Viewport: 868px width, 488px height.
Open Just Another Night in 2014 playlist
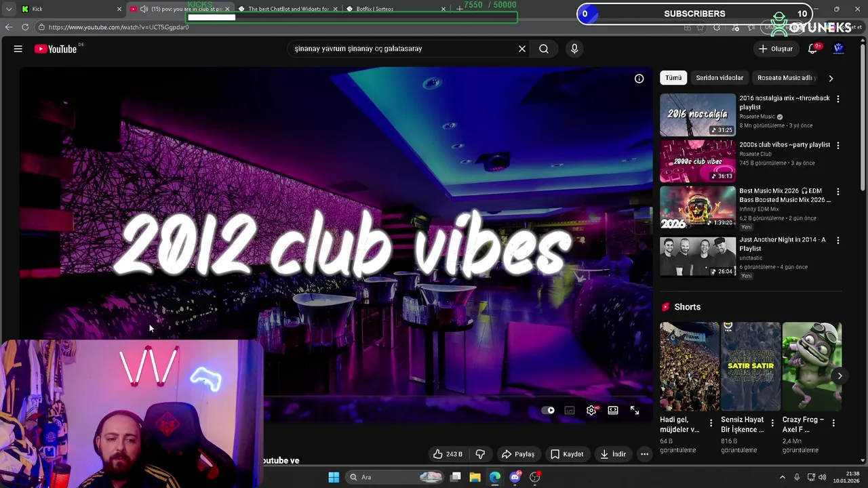click(x=782, y=244)
